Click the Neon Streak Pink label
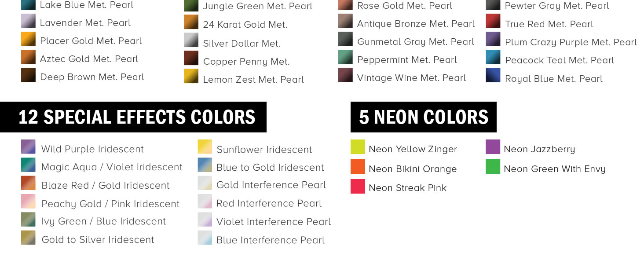 (407, 188)
